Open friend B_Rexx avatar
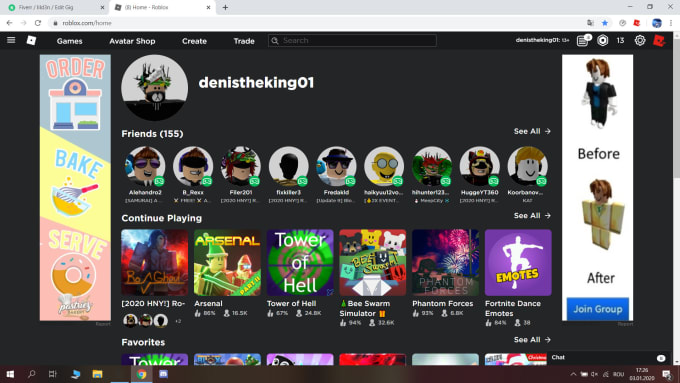This screenshot has height=383, width=680. pos(193,166)
